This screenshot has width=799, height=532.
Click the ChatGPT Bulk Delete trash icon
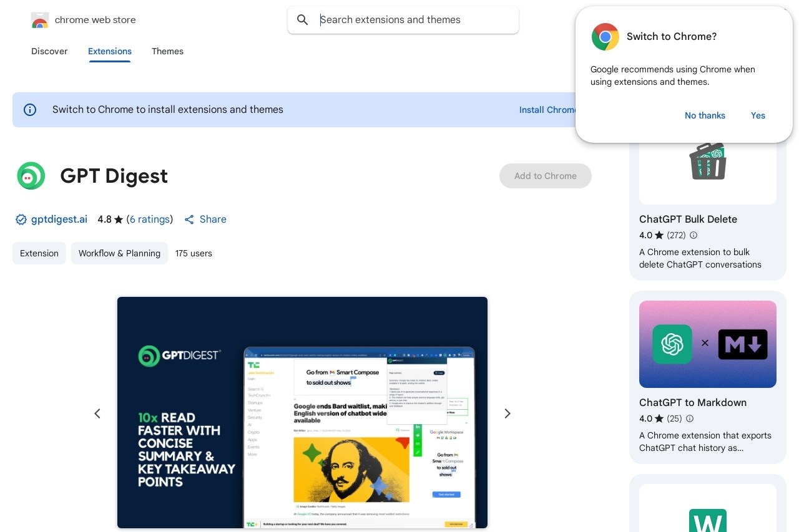coord(708,161)
